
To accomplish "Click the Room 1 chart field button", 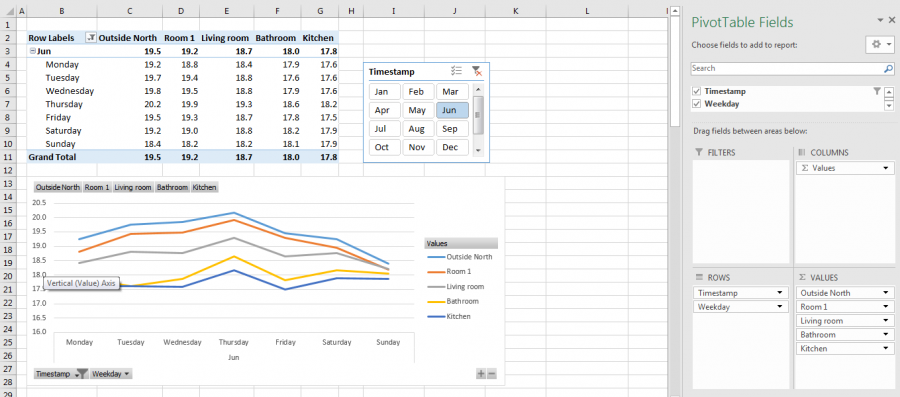I will click(x=97, y=188).
